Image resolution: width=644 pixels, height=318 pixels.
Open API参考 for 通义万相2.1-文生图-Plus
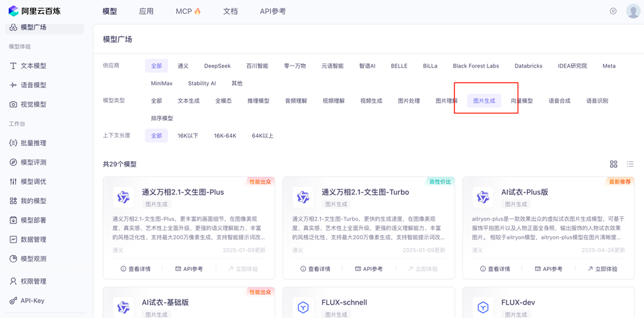[189, 269]
